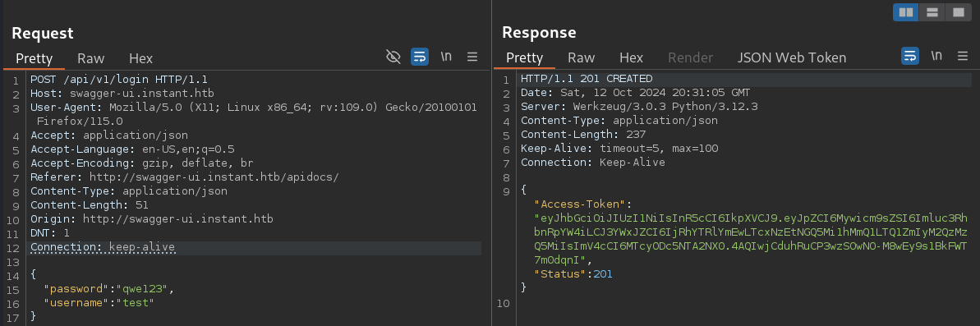Switch to Request Raw tab
The image size is (980, 326).
coord(90,58)
